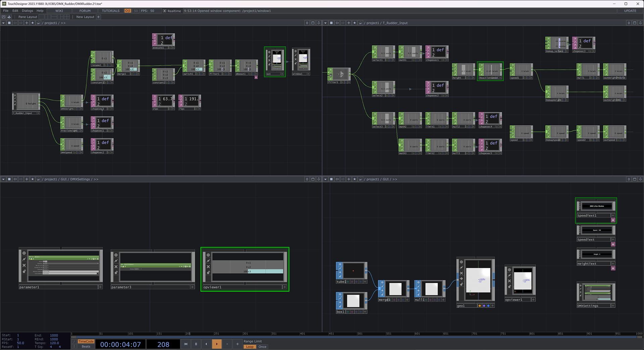This screenshot has width=644, height=350.
Task: Click the maximize-pane icon in the T_Rudder_Input pane header
Action: [x=331, y=23]
